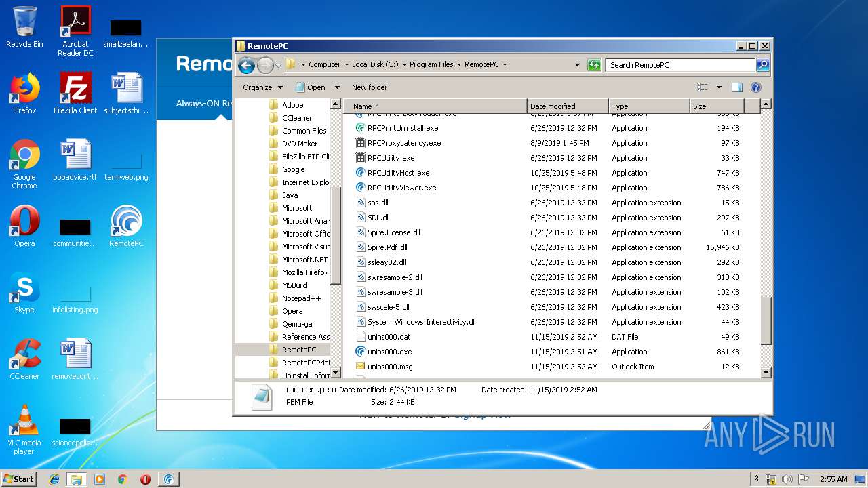Image resolution: width=868 pixels, height=488 pixels.
Task: Select RPCPrintUninstall.exe file
Action: pyautogui.click(x=403, y=128)
